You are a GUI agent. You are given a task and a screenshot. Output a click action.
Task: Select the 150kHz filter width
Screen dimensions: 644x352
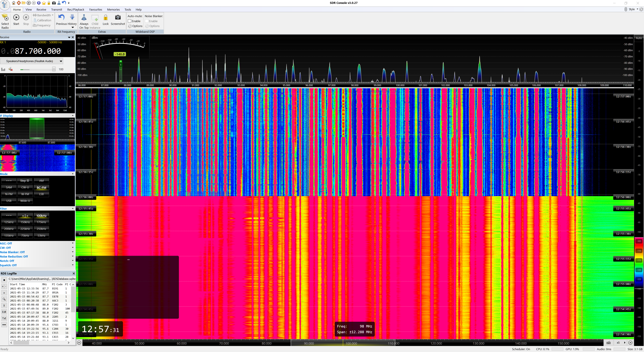pos(25,222)
